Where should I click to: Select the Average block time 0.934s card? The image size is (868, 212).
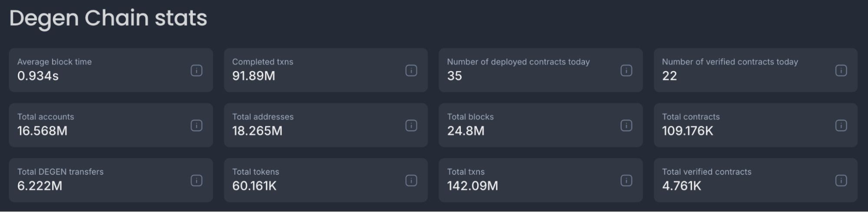point(111,70)
